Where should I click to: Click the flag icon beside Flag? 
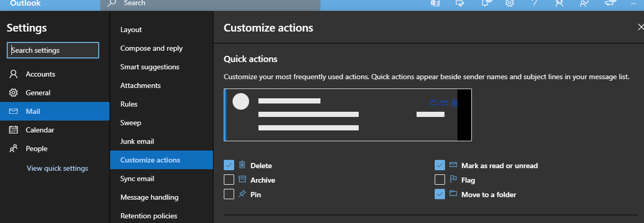[453, 180]
